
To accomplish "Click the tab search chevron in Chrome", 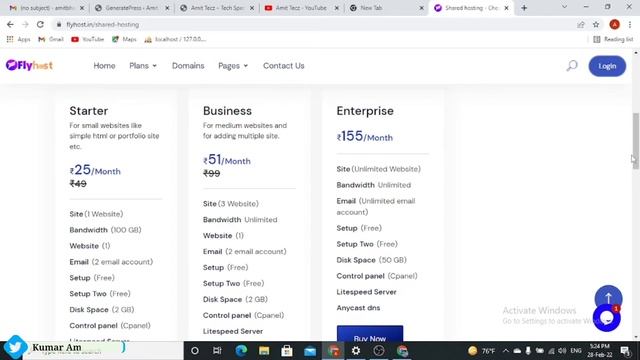I will coord(564,7).
